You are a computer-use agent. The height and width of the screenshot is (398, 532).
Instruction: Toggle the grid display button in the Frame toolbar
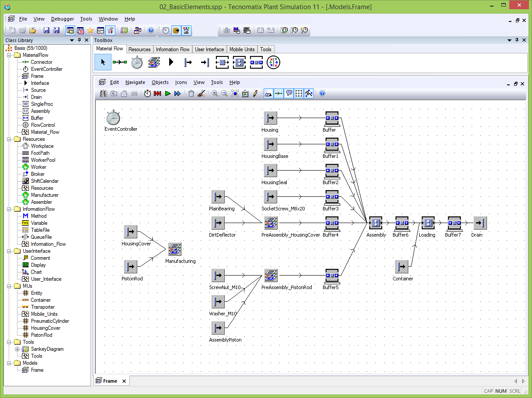pyautogui.click(x=299, y=94)
